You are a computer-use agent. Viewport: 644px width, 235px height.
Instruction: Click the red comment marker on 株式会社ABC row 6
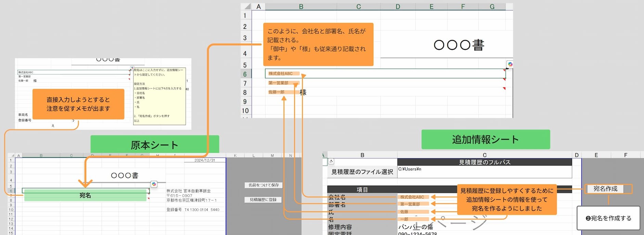tap(504, 70)
